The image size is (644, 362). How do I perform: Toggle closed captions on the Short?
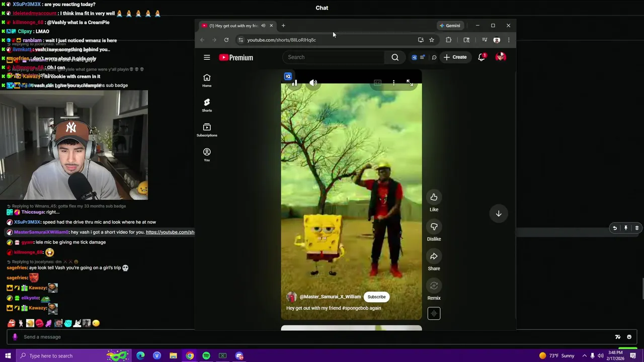[377, 83]
